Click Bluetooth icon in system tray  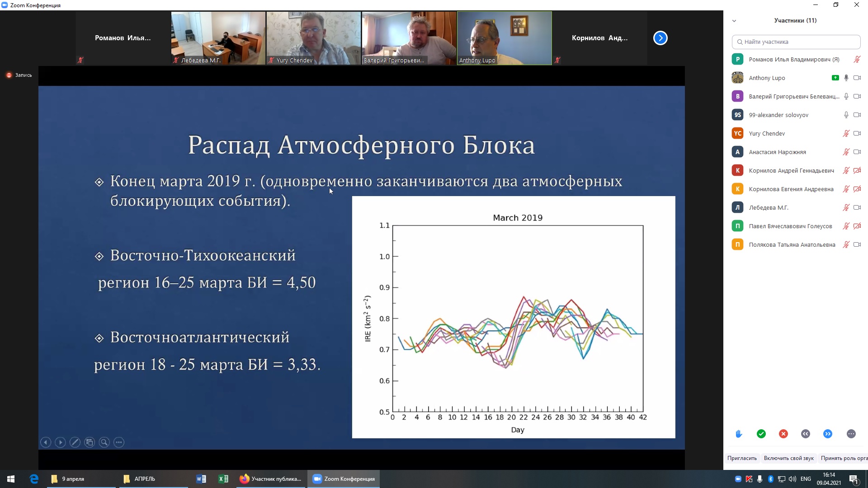[x=771, y=479]
